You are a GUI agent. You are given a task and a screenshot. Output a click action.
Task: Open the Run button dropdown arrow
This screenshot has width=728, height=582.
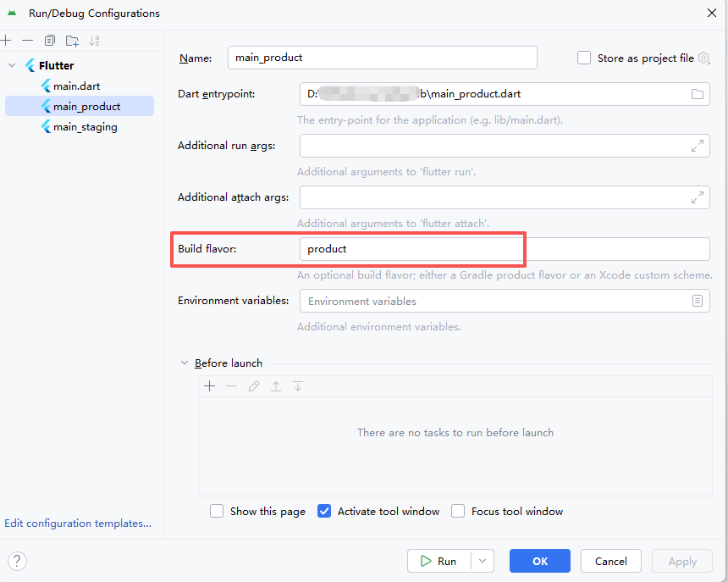click(483, 561)
